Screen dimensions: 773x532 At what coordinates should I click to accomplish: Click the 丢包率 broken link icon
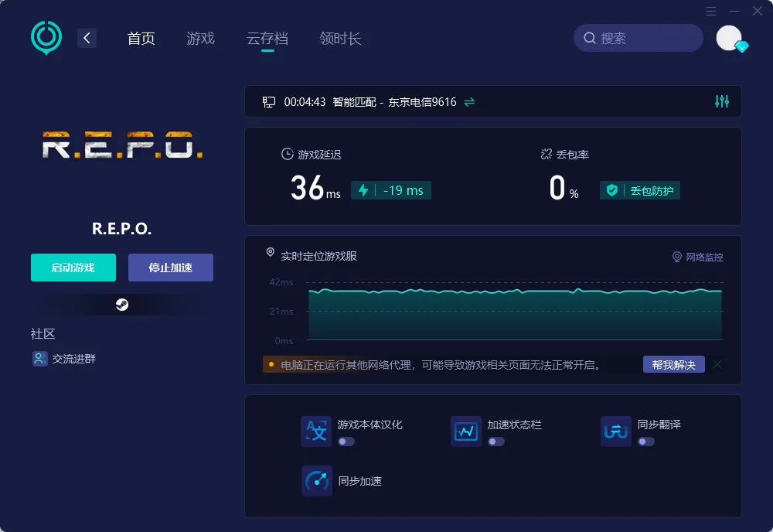[x=546, y=155]
